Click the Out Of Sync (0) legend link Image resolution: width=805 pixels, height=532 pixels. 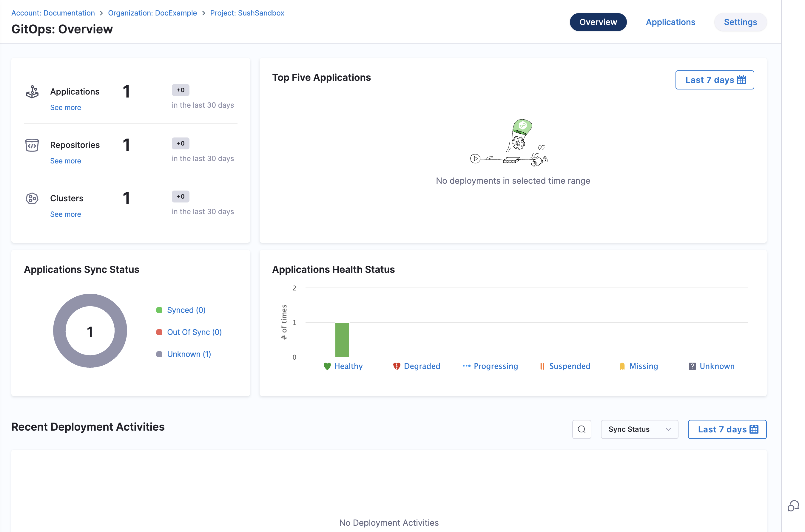[x=195, y=332]
